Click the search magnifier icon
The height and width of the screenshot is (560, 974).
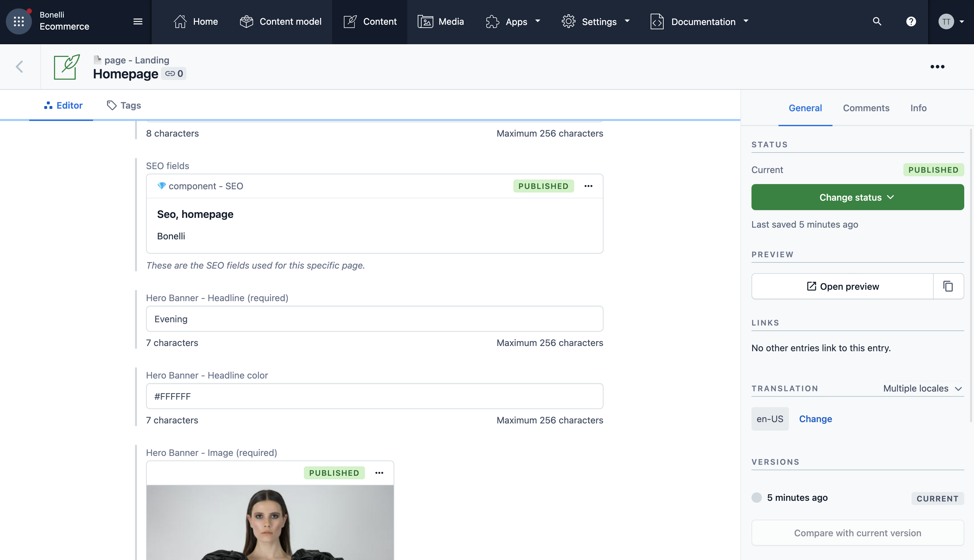877,21
